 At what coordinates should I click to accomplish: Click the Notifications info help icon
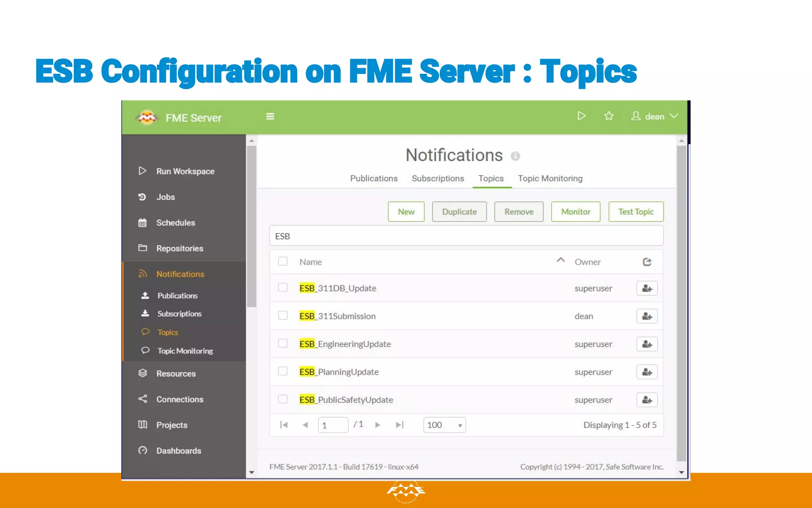(x=515, y=156)
